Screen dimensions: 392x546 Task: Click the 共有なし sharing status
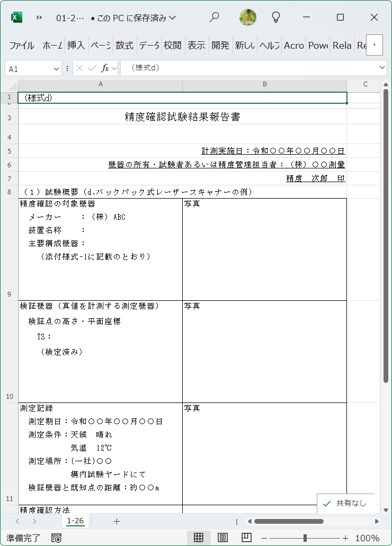346,504
